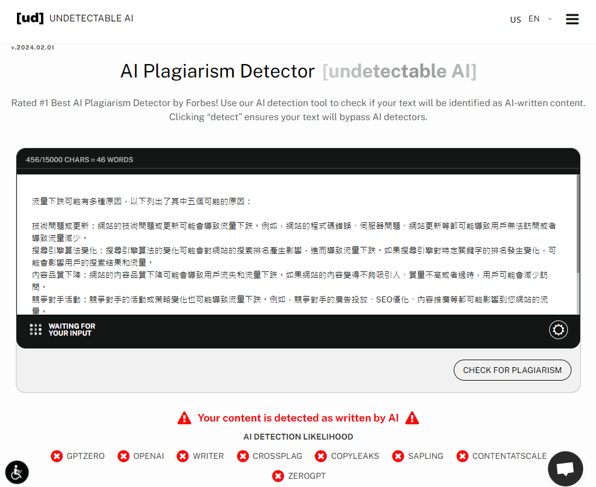The width and height of the screenshot is (596, 487).
Task: Open the hamburger menu
Action: coord(572,19)
